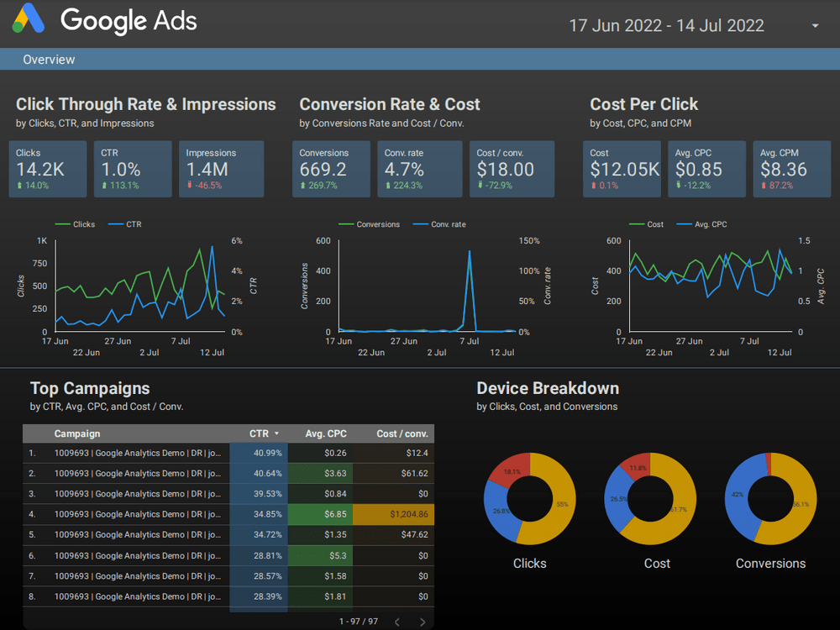The height and width of the screenshot is (630, 840).
Task: Click the Top Campaigns heading
Action: 90,388
